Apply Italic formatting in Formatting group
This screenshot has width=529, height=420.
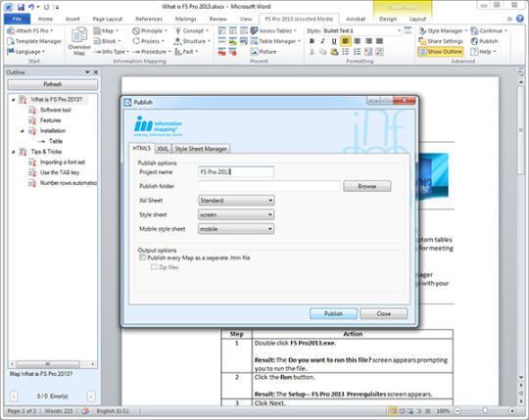coord(323,41)
